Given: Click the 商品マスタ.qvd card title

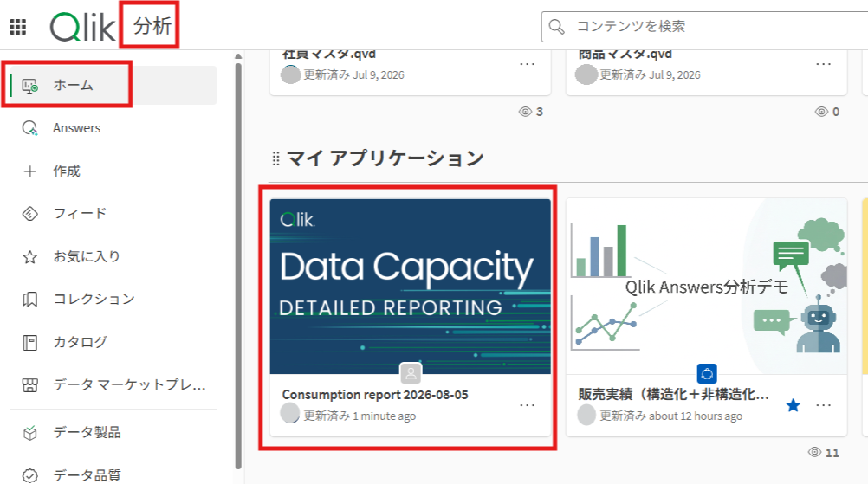Looking at the screenshot, I should (625, 55).
